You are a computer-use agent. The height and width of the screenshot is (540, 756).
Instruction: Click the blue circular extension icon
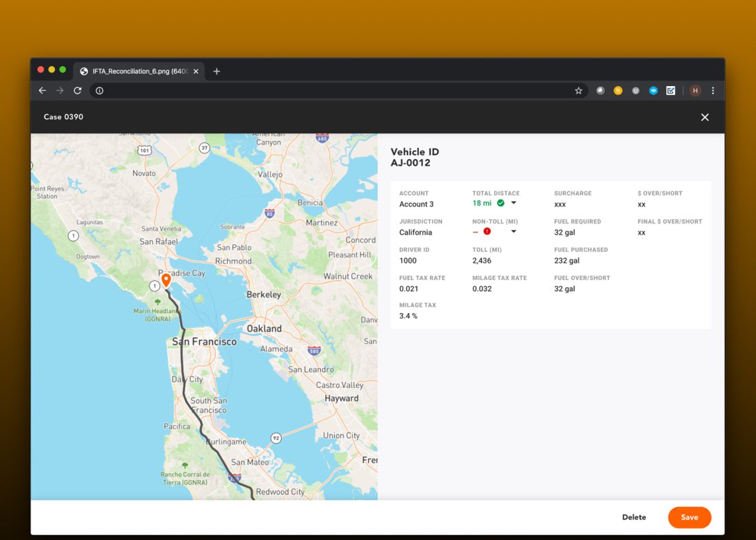click(x=654, y=91)
